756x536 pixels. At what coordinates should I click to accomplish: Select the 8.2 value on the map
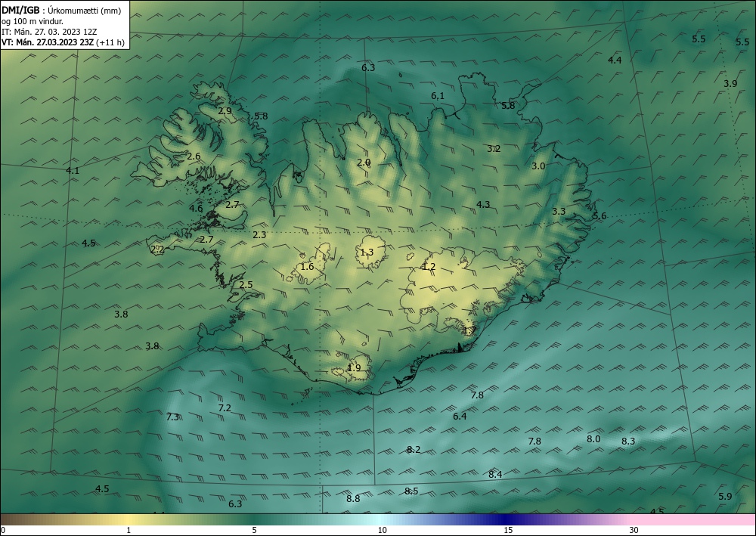(414, 449)
